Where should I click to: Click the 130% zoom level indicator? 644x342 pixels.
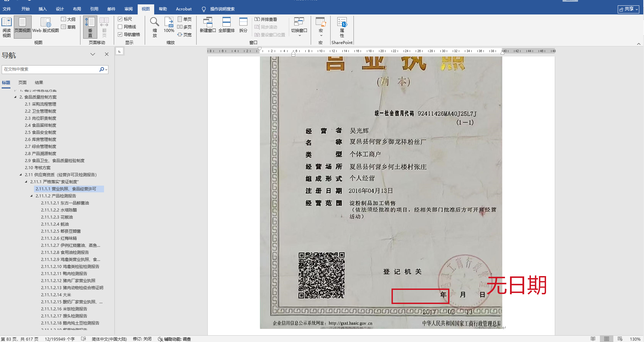pyautogui.click(x=635, y=339)
